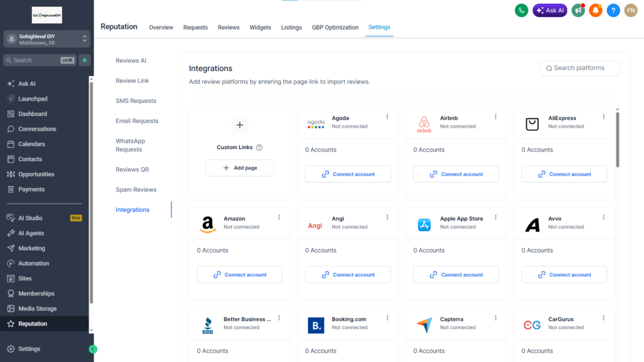Click the green lightning quick actions icon
Screen dimensions: 644x362
(x=85, y=60)
